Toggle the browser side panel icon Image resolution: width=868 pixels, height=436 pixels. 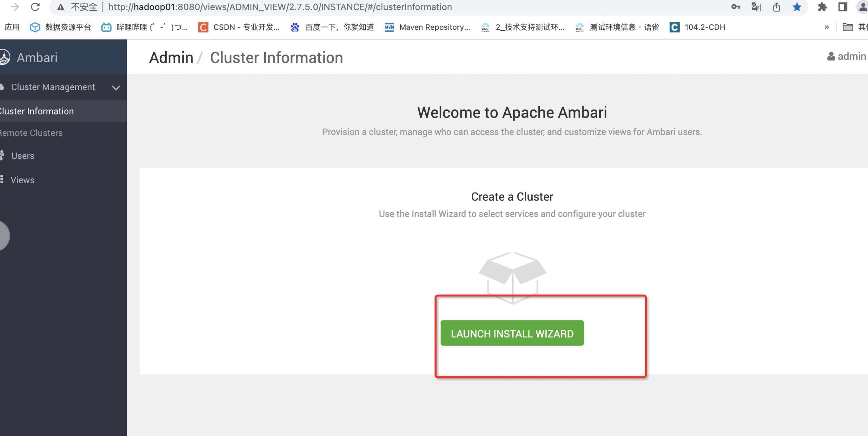843,7
